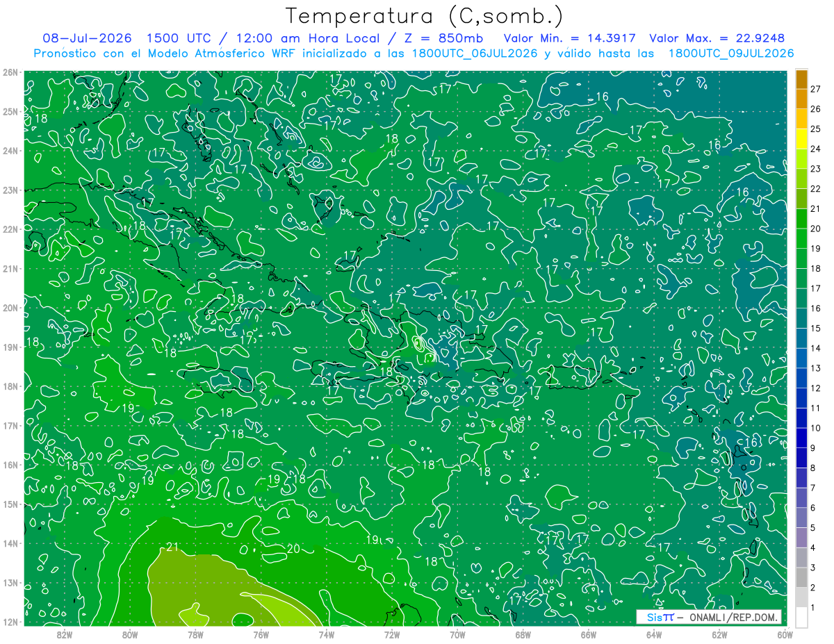Image resolution: width=834 pixels, height=644 pixels.
Task: Click the "18N" latitude axis label
Action: pyautogui.click(x=10, y=386)
